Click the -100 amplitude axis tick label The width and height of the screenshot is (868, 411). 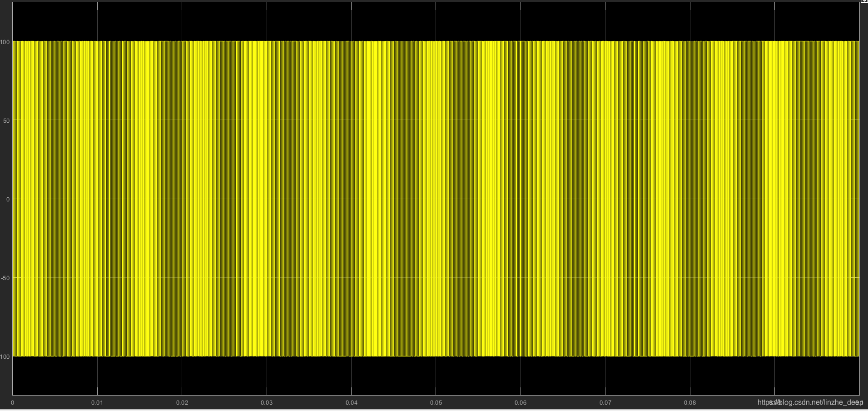pyautogui.click(x=5, y=357)
